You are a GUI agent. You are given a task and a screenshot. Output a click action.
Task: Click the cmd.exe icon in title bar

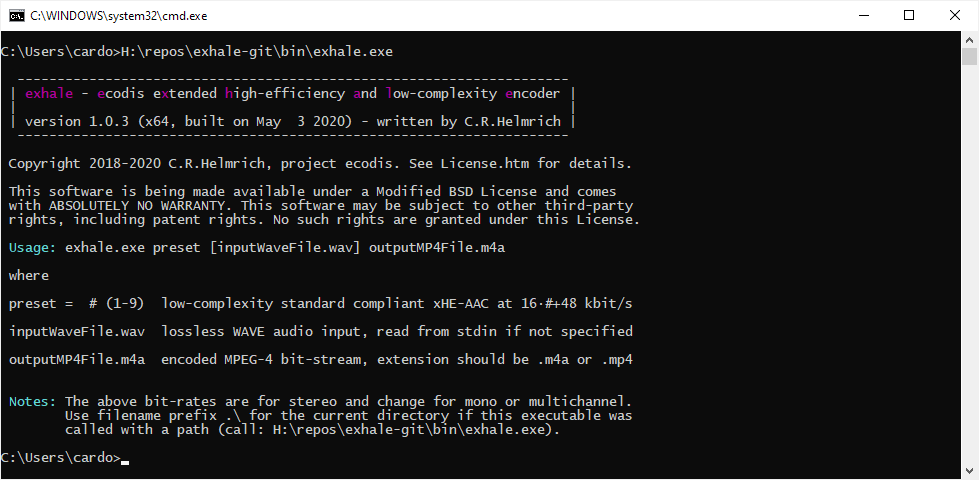click(17, 16)
